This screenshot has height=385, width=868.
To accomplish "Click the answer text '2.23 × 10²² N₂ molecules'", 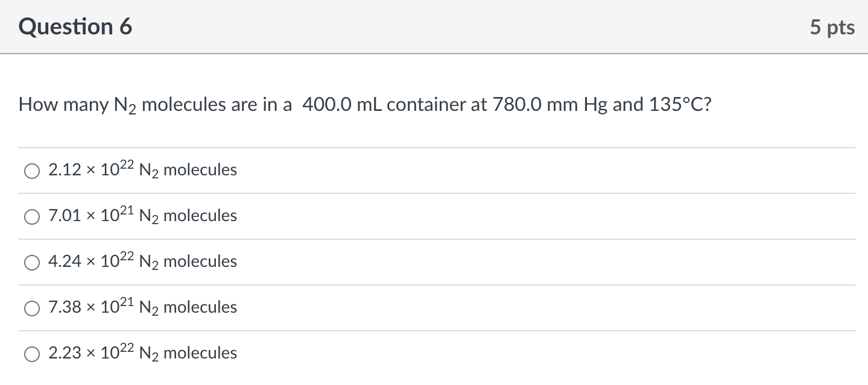I will tap(142, 354).
